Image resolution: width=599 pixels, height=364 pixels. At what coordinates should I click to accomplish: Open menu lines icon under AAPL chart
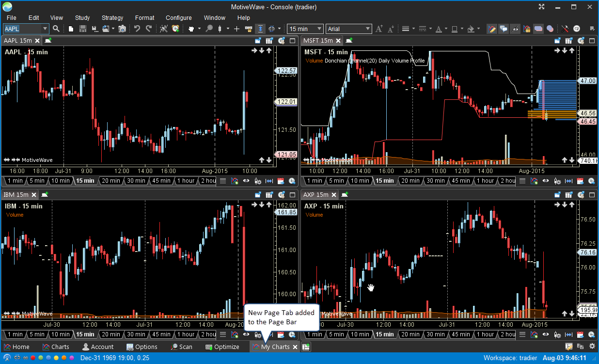(223, 181)
